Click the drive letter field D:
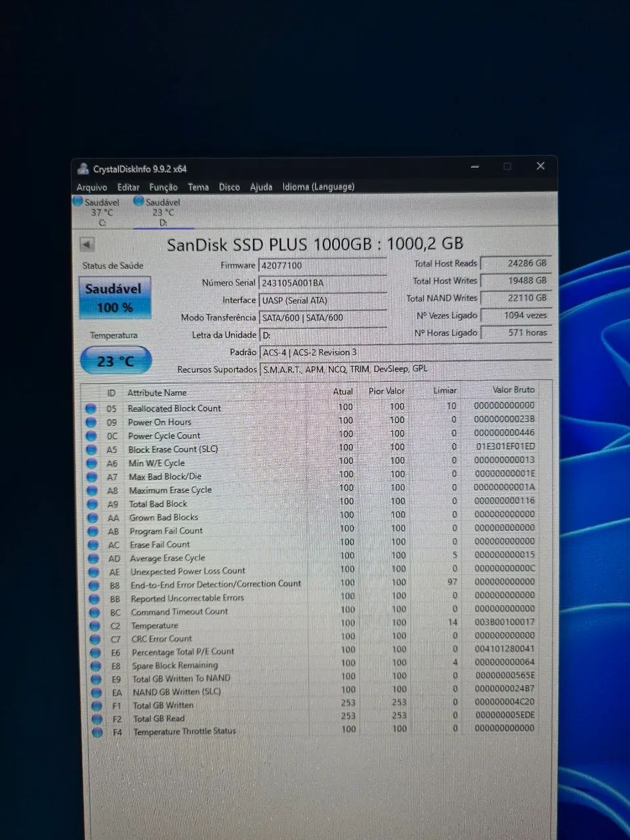This screenshot has width=630, height=840. coord(323,335)
